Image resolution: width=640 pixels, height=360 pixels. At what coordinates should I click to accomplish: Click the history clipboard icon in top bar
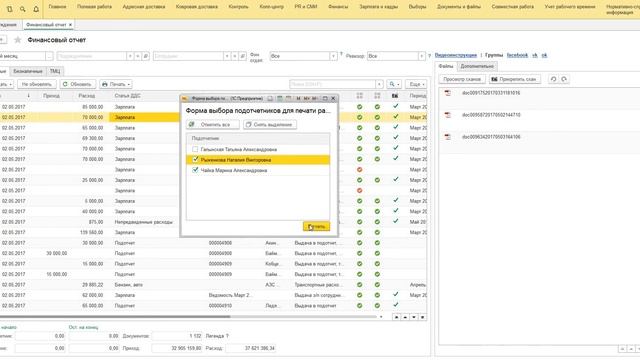(9, 9)
